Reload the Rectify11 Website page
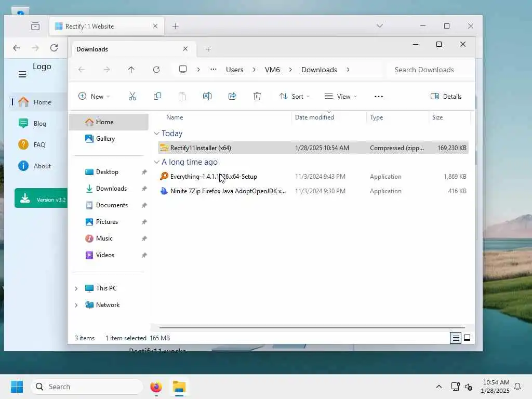This screenshot has height=399, width=532. 54,48
